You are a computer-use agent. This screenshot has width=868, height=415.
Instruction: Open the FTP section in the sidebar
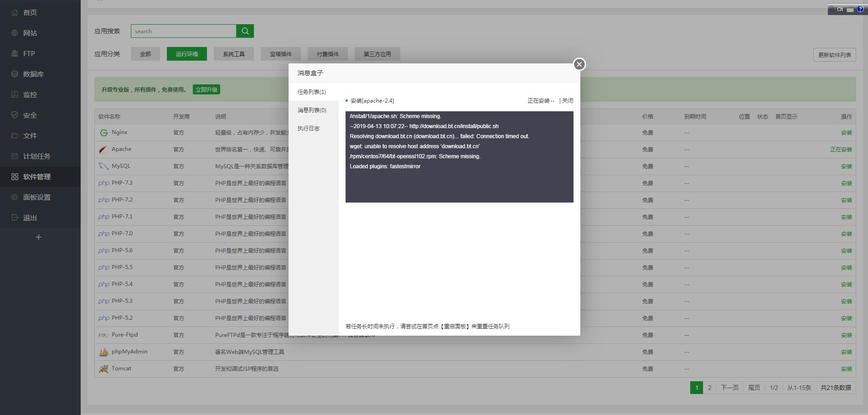click(x=29, y=53)
